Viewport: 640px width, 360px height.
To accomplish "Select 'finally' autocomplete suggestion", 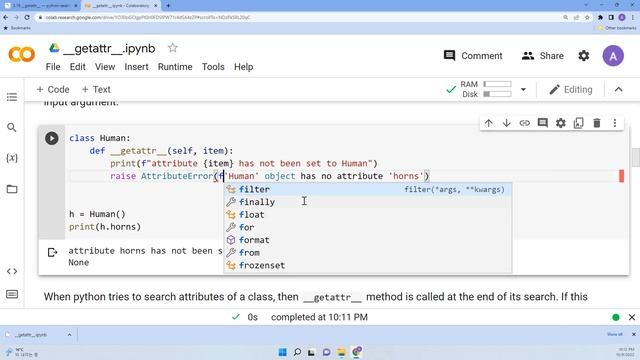I will tap(368, 202).
